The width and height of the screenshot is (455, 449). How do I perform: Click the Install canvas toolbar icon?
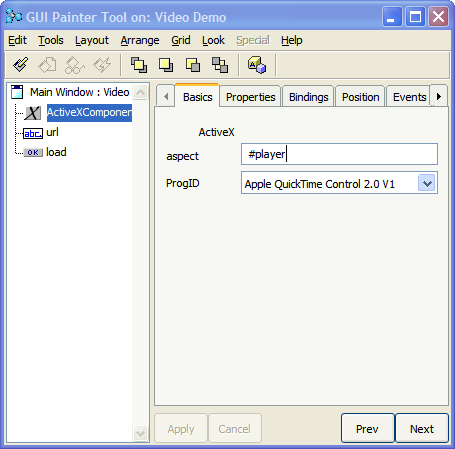point(20,65)
